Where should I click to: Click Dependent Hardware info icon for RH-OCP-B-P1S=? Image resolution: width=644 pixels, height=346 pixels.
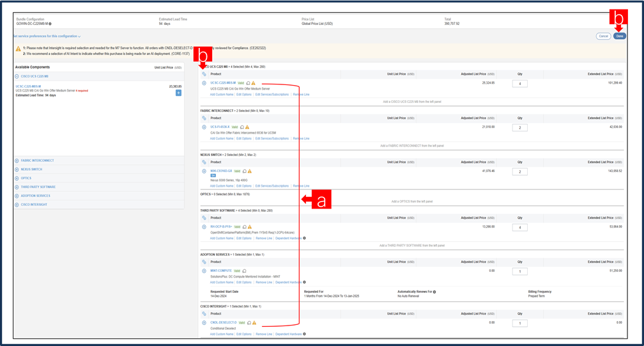pyautogui.click(x=304, y=239)
